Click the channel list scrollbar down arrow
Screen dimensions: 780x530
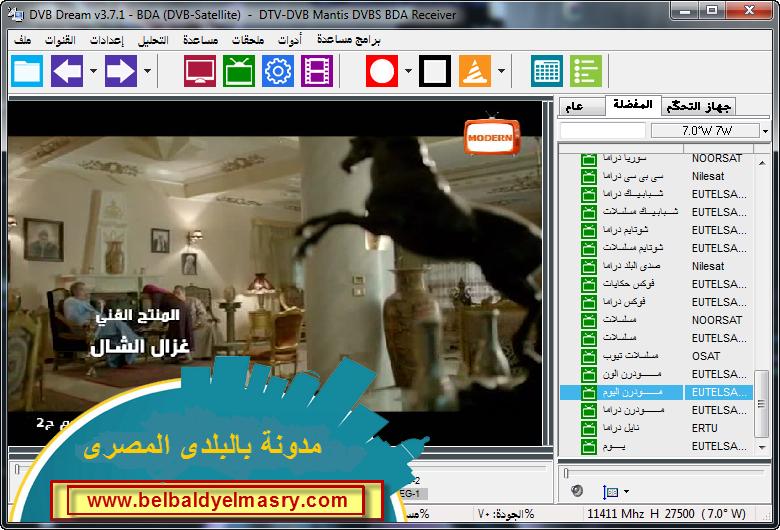pos(762,448)
